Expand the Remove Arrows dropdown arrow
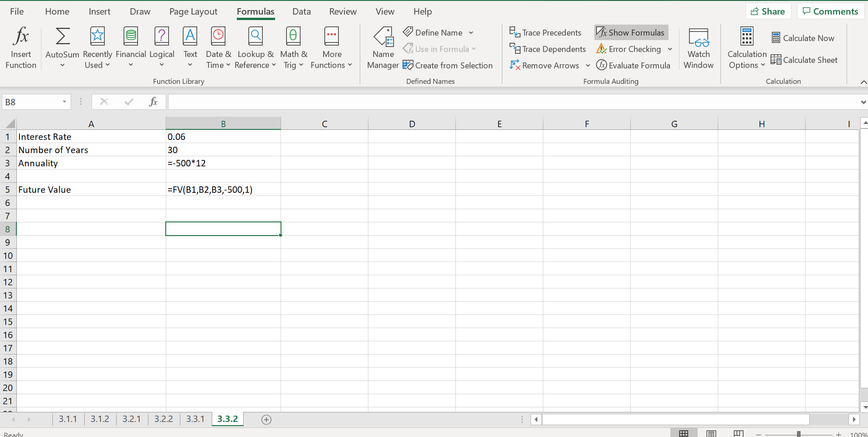The width and height of the screenshot is (868, 437). tap(587, 65)
